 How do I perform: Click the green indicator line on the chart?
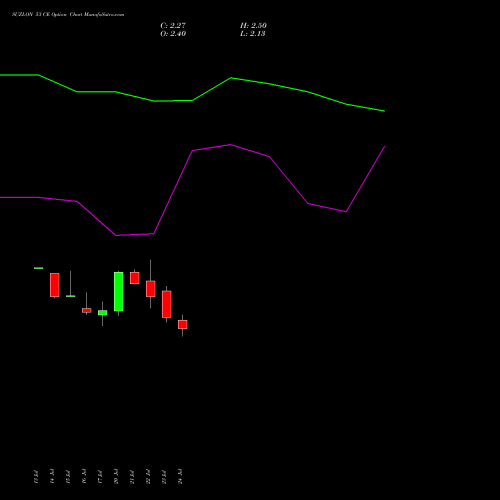(x=192, y=100)
